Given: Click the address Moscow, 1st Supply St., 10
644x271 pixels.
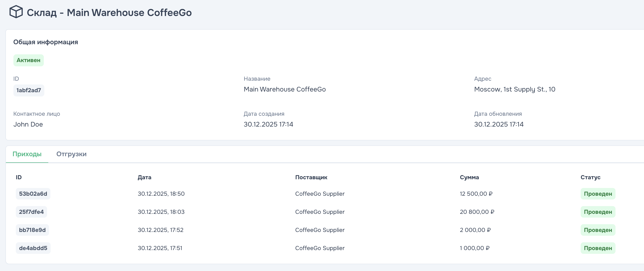Looking at the screenshot, I should pos(514,89).
